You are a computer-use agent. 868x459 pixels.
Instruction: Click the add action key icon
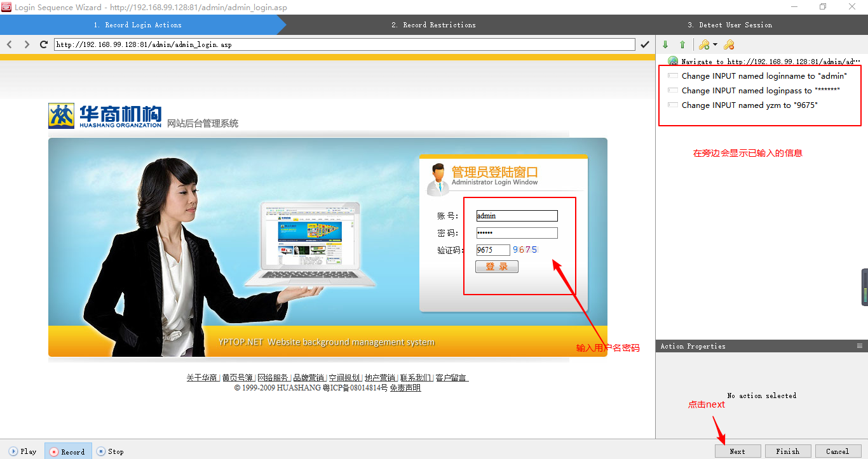[x=703, y=44]
